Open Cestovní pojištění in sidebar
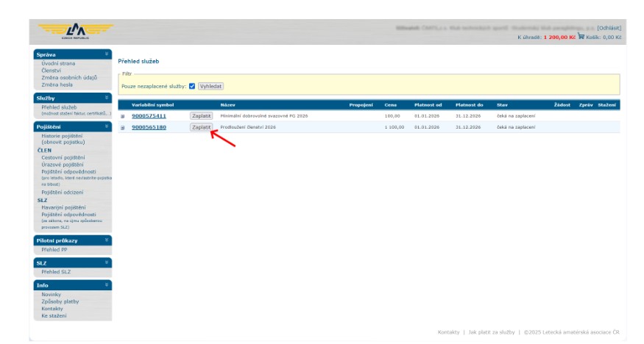The image size is (644, 344). click(63, 157)
